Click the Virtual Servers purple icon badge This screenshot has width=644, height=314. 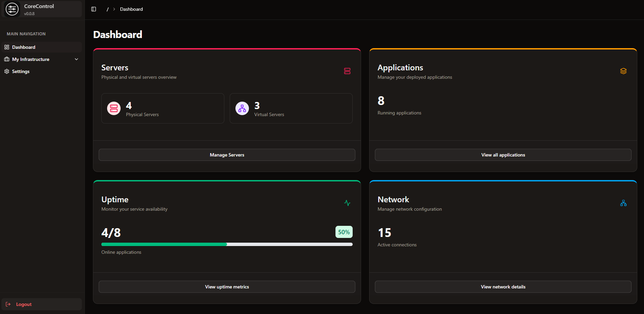pyautogui.click(x=242, y=108)
